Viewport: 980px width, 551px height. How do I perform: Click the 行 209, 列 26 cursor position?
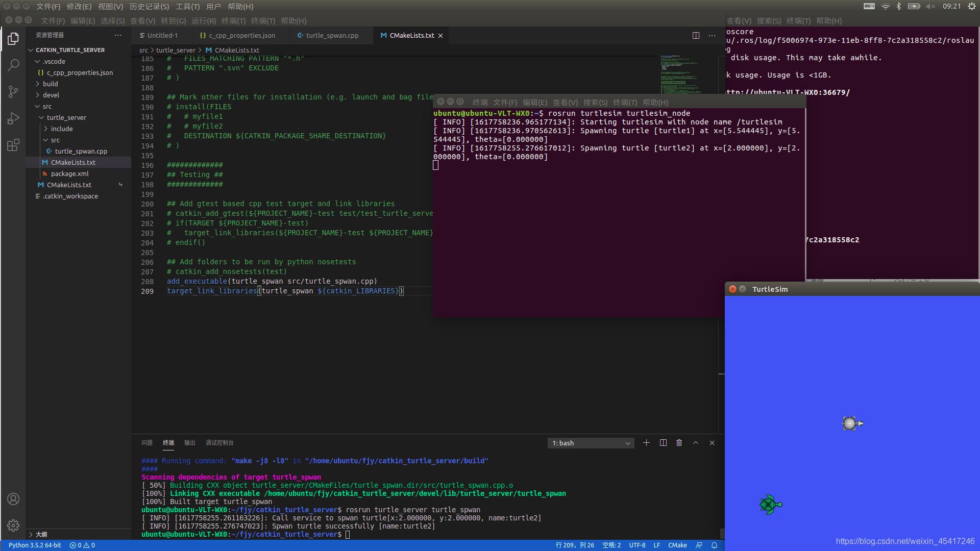click(575, 545)
